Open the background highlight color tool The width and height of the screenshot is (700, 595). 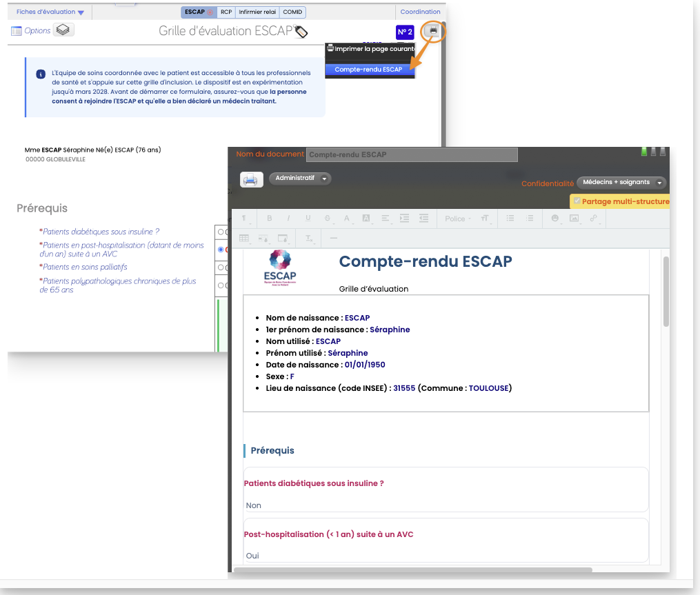366,219
